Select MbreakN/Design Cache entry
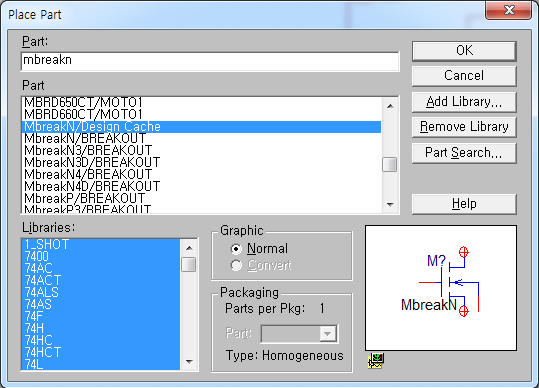The width and height of the screenshot is (539, 388). [x=202, y=126]
